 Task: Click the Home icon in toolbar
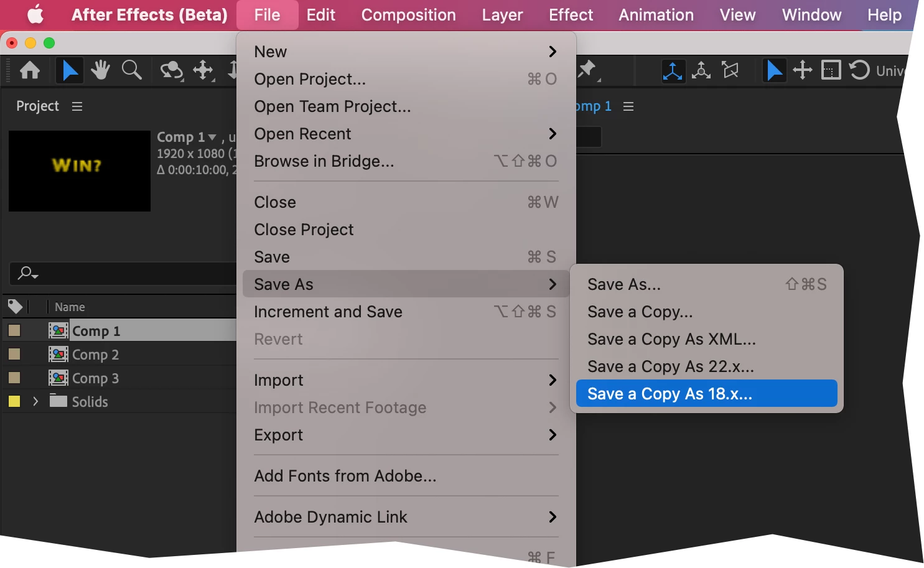pos(30,70)
